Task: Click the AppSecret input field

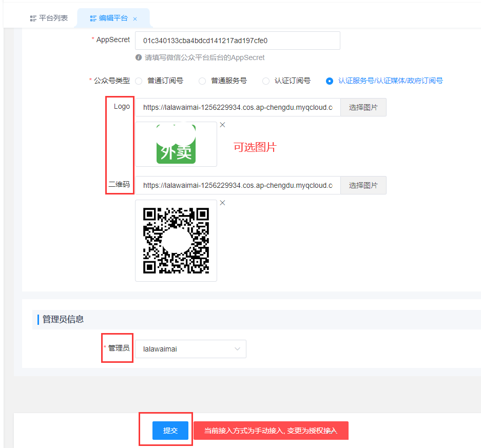Action: click(x=238, y=41)
